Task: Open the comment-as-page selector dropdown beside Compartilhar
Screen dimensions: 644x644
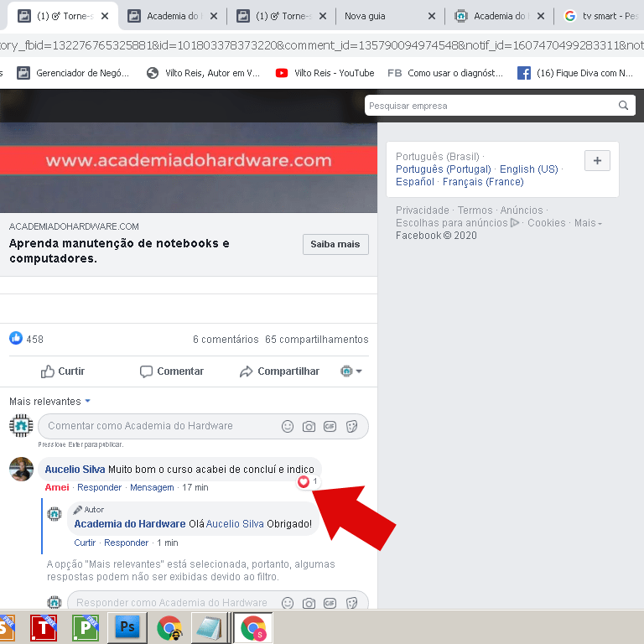Action: [x=351, y=371]
